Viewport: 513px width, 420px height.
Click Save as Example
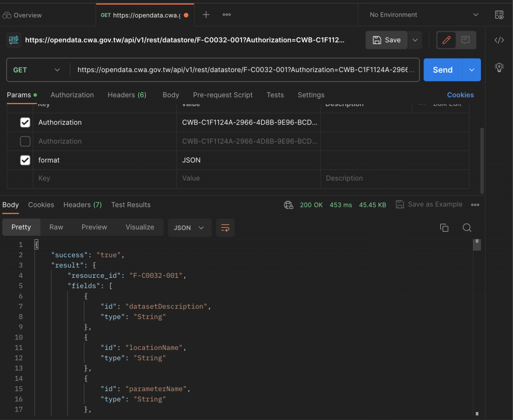[x=429, y=205]
